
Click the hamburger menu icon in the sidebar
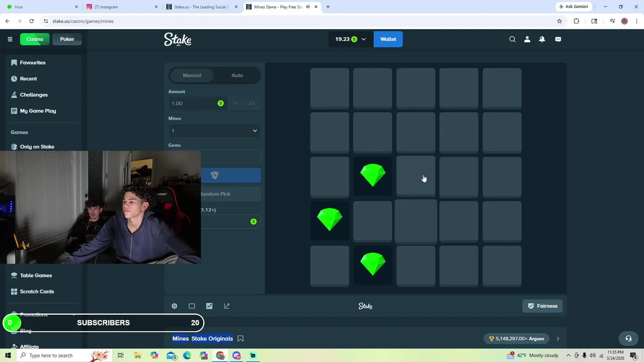(x=10, y=39)
